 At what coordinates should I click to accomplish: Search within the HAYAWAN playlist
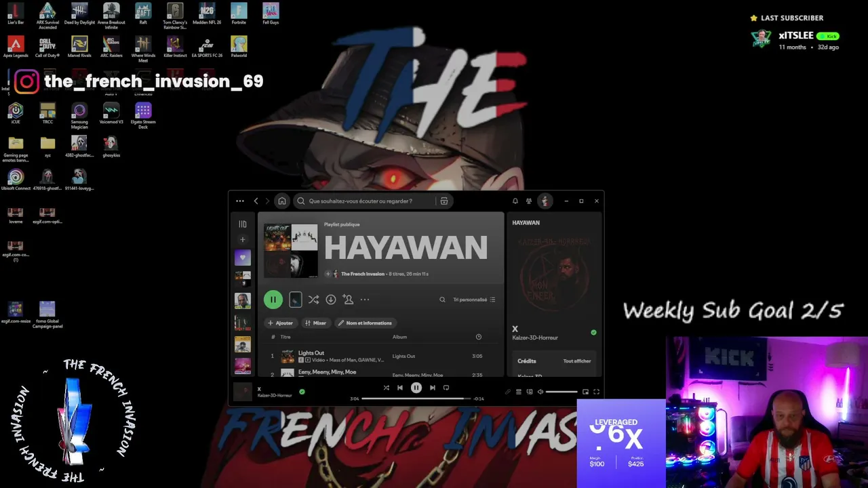pos(442,300)
